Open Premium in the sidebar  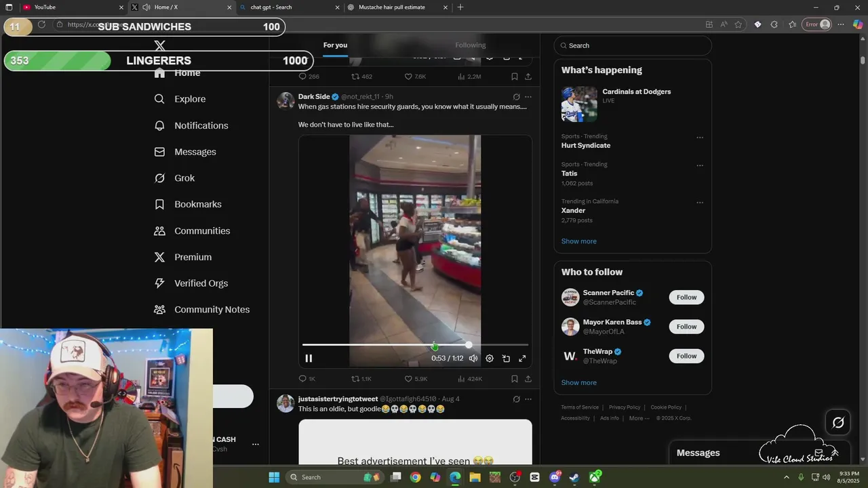tap(182, 257)
